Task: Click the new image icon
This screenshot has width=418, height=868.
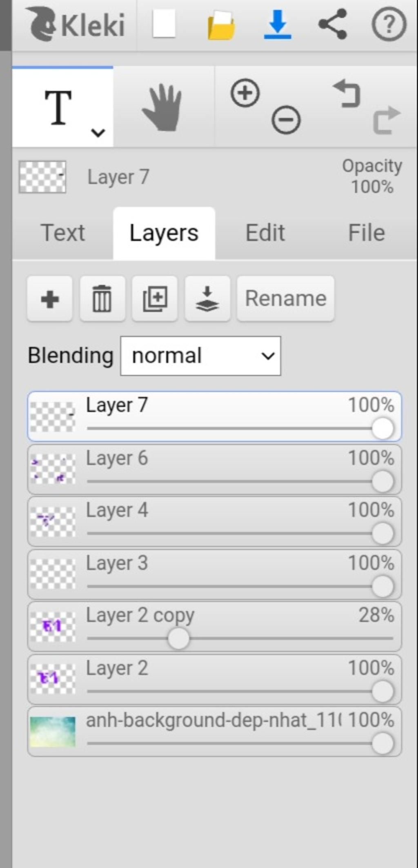Action: [x=164, y=24]
